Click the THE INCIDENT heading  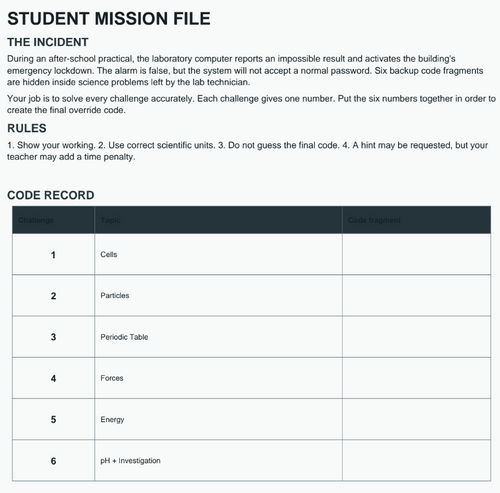(x=48, y=42)
